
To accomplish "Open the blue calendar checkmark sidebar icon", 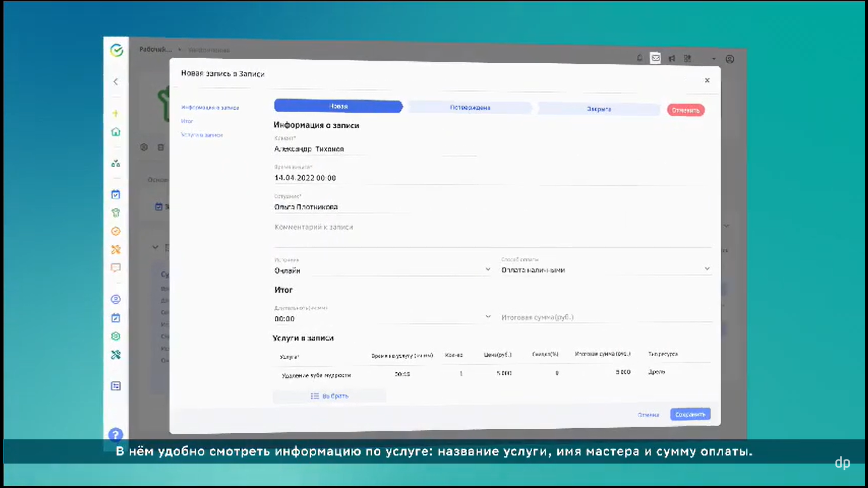I will pos(116,194).
